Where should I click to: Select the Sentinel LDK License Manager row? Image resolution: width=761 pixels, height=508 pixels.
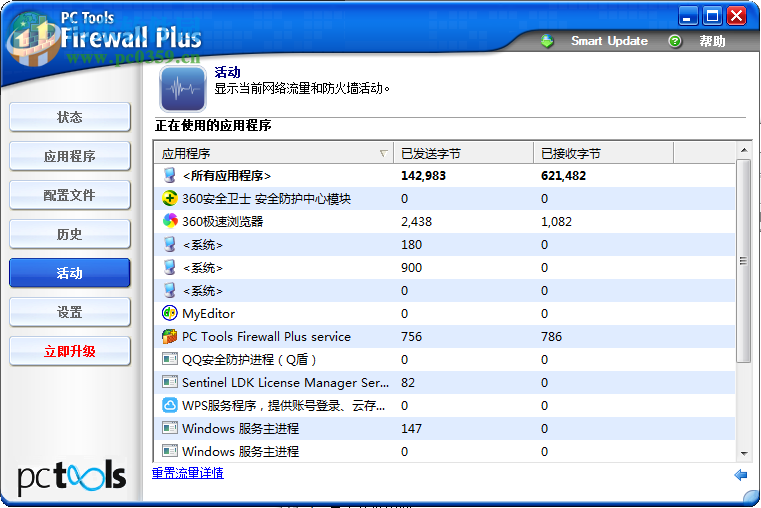pos(445,382)
